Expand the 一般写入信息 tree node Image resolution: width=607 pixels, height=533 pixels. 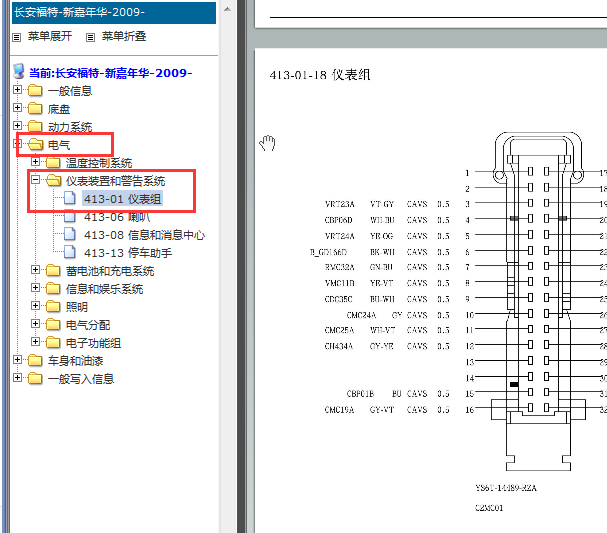click(x=17, y=377)
